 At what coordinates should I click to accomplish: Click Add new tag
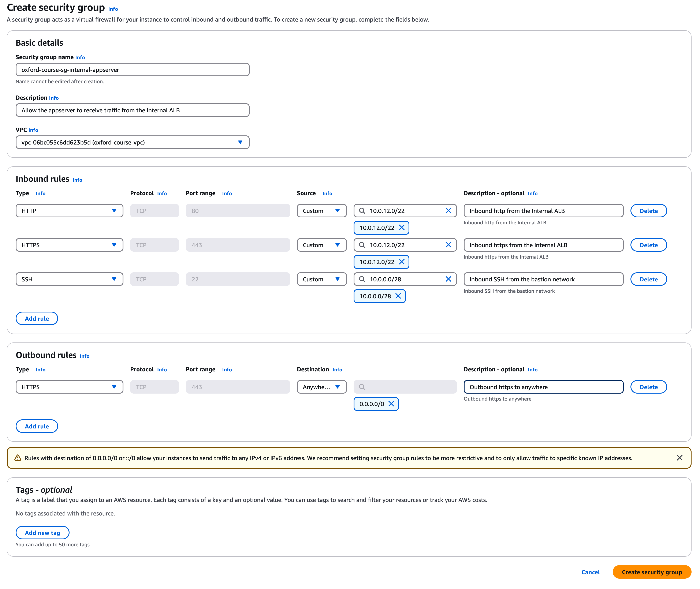(x=42, y=533)
